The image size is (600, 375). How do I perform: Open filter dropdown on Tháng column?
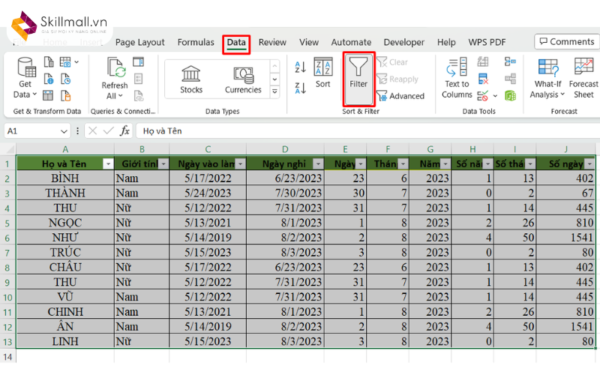(403, 164)
